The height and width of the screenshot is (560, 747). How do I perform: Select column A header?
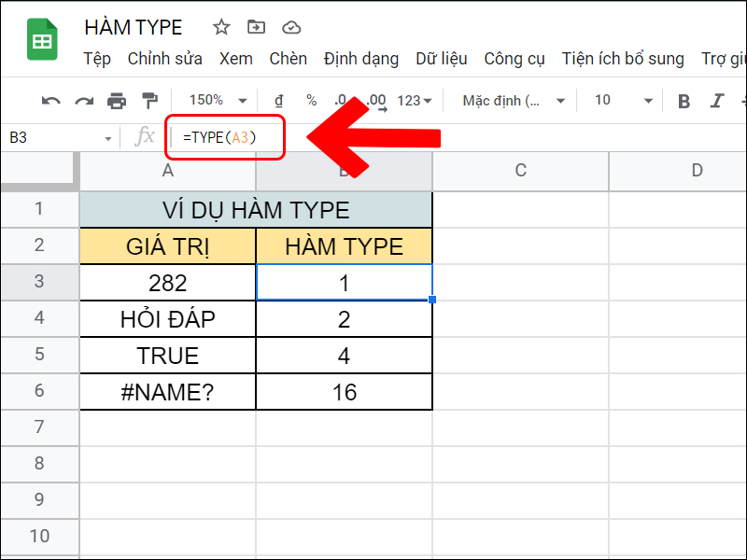click(x=168, y=171)
